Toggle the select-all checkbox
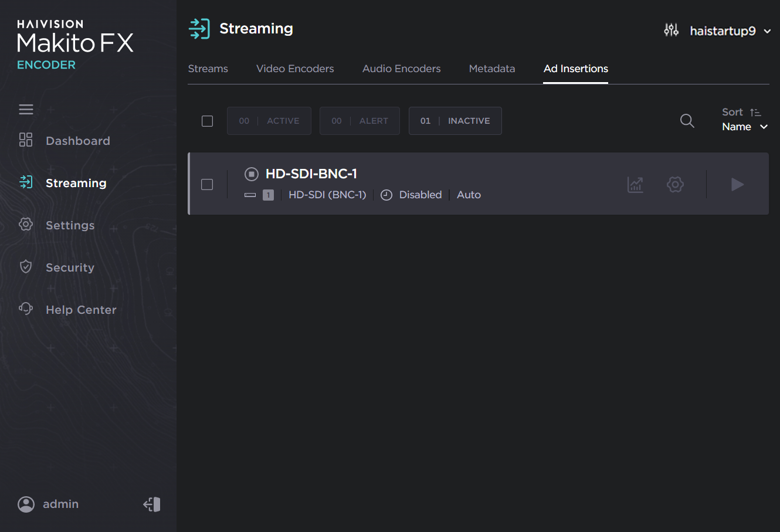Screen dimensions: 780x532 pyautogui.click(x=207, y=121)
